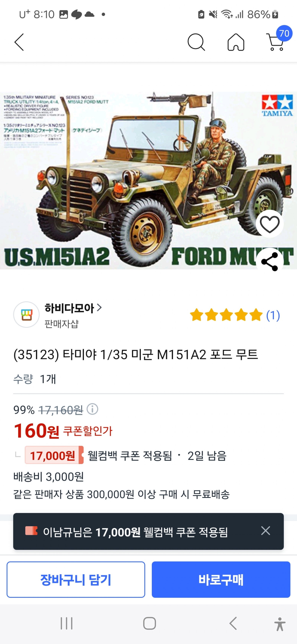Go to home via house icon
The height and width of the screenshot is (644, 297).
[236, 42]
